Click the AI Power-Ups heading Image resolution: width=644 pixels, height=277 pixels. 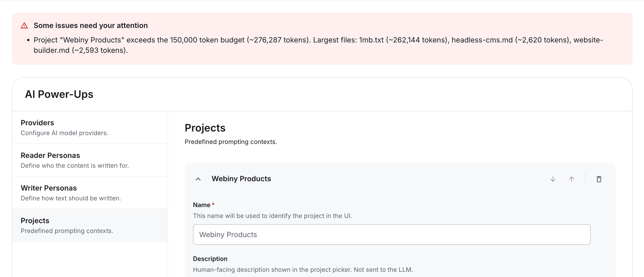59,94
